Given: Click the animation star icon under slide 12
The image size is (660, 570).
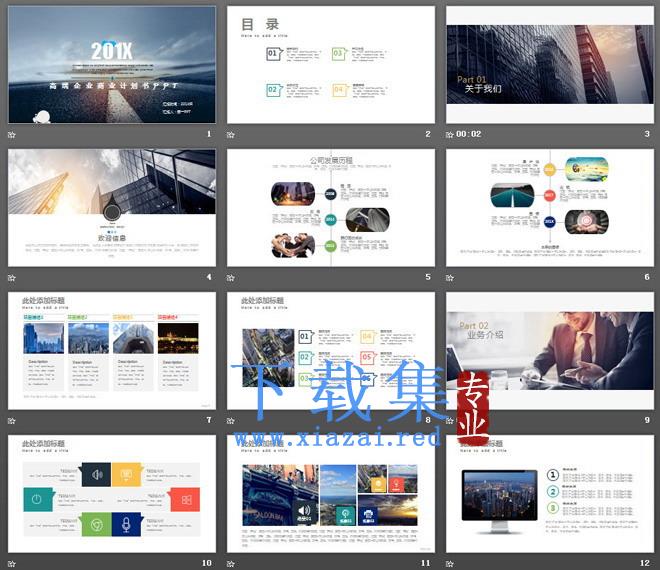Looking at the screenshot, I should click(x=450, y=564).
